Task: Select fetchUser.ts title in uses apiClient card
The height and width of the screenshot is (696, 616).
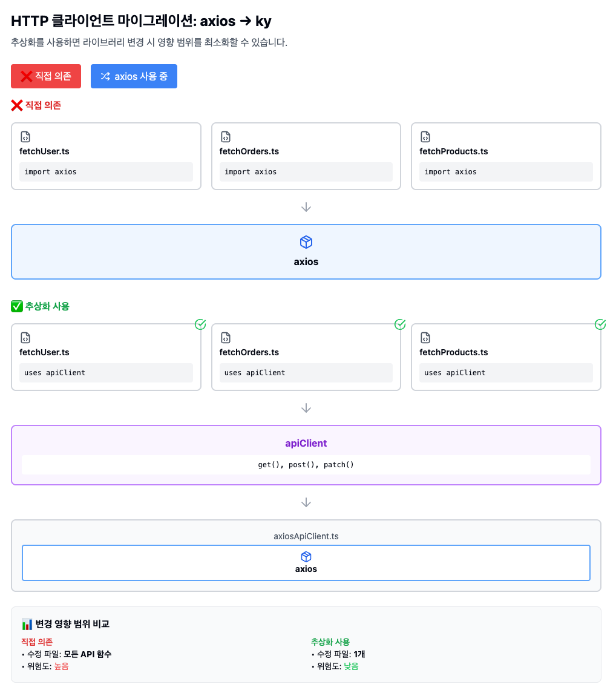Action: [44, 352]
